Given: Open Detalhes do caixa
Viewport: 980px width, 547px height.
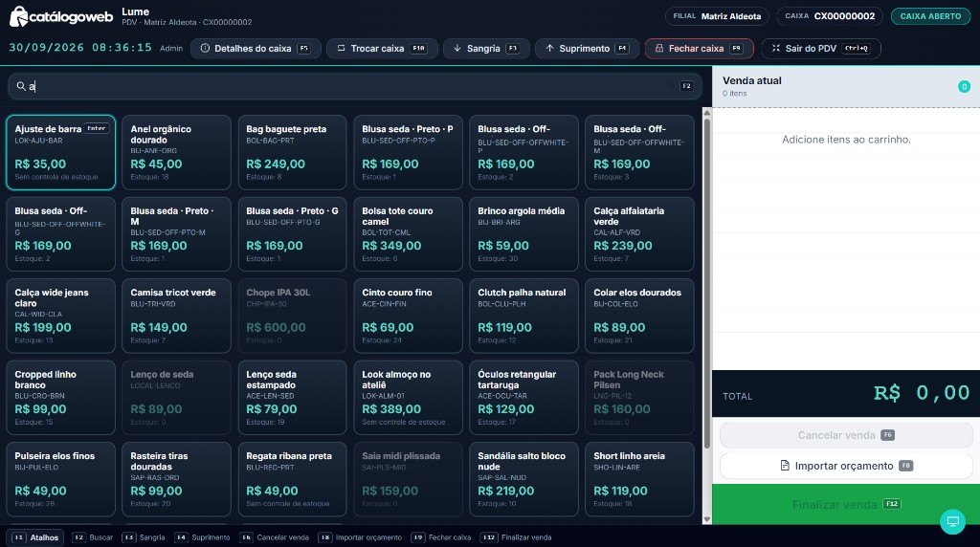Looking at the screenshot, I should (x=256, y=48).
